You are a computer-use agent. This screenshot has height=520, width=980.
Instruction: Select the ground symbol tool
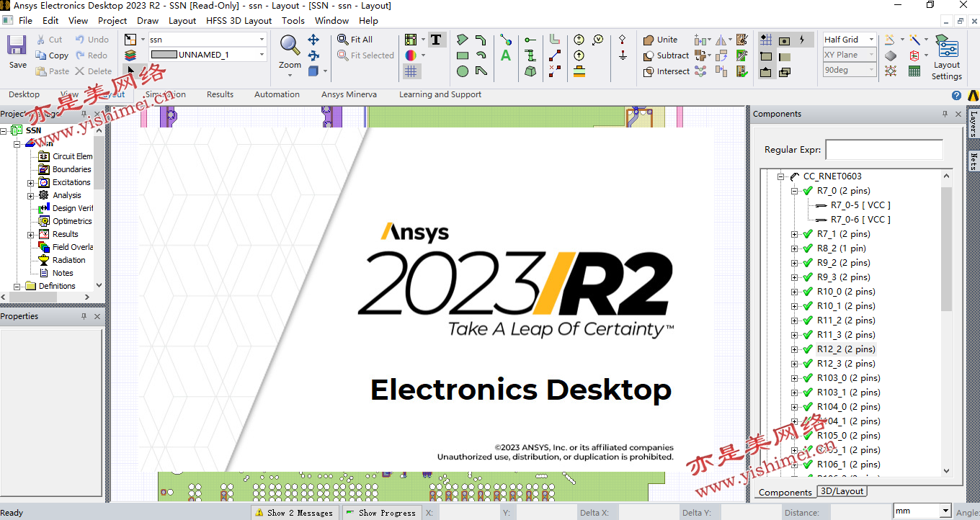622,55
